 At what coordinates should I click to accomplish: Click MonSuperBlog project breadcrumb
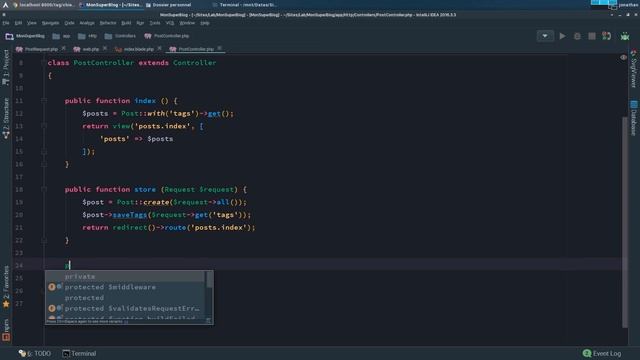pyautogui.click(x=25, y=36)
